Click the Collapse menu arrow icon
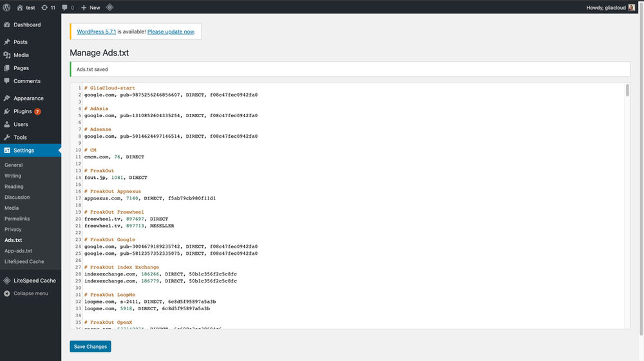644x361 pixels. [x=7, y=293]
